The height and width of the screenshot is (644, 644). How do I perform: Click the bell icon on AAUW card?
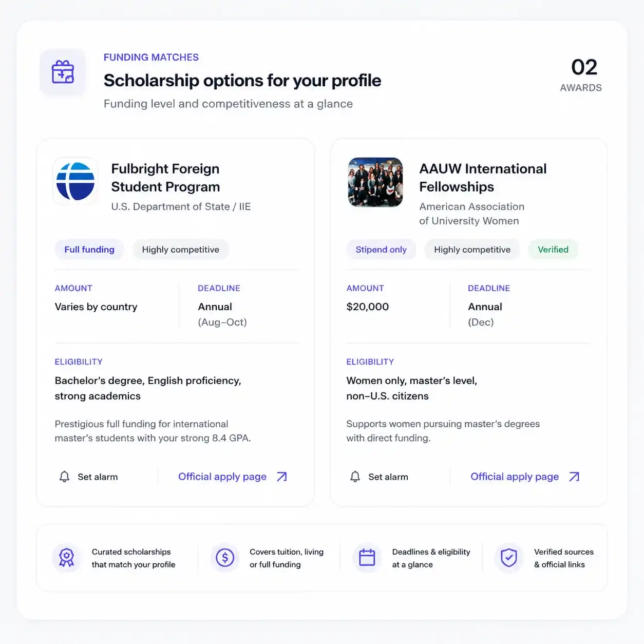(x=355, y=477)
